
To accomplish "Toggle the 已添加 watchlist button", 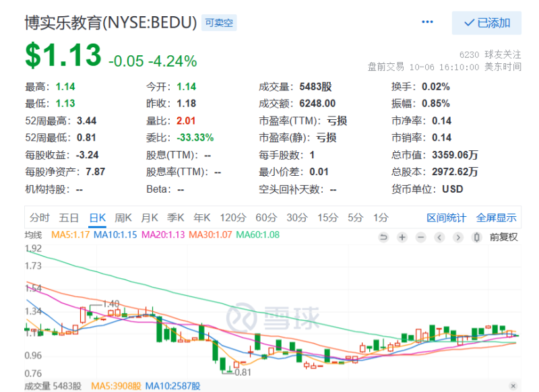I will tap(486, 23).
